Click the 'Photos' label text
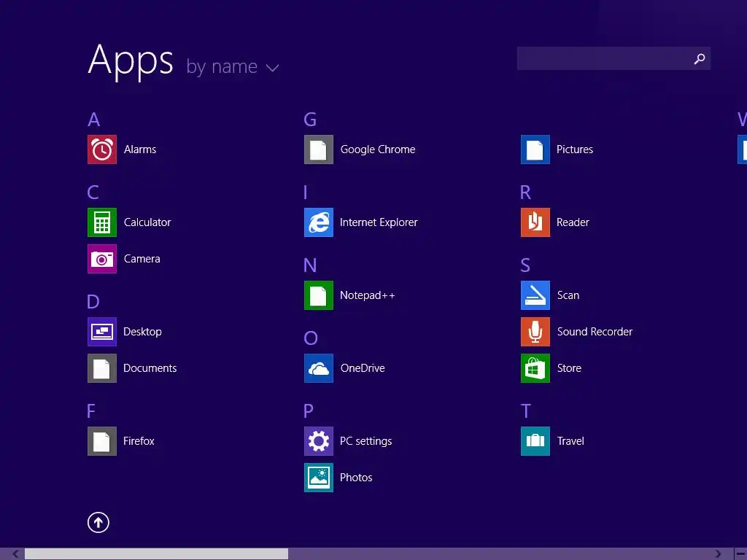 click(356, 478)
